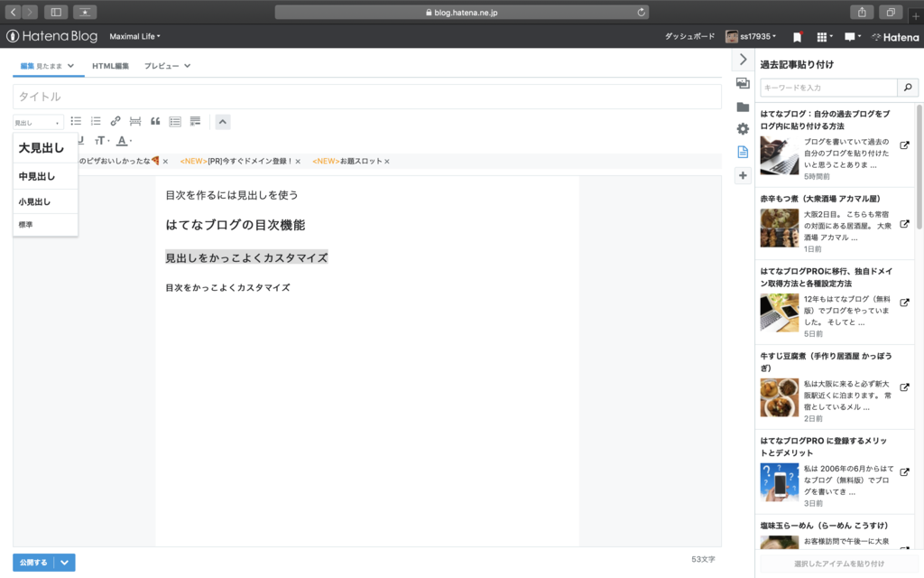Go to the Hatena Blog home logo
The height and width of the screenshot is (578, 924).
(51, 36)
